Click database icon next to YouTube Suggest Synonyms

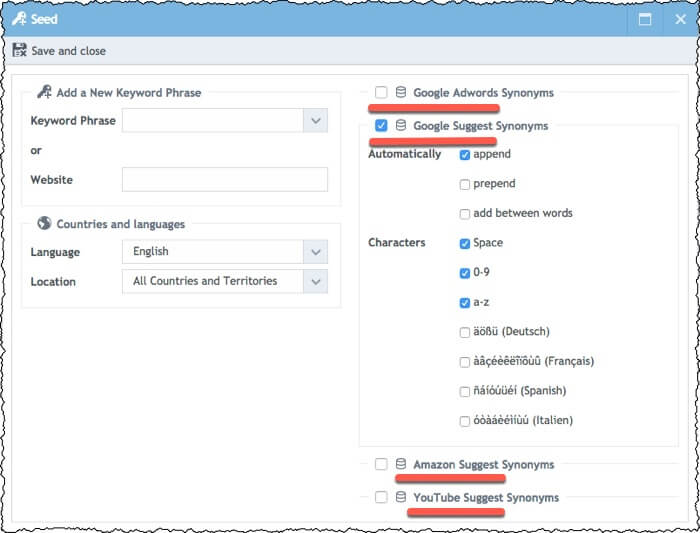tap(401, 497)
